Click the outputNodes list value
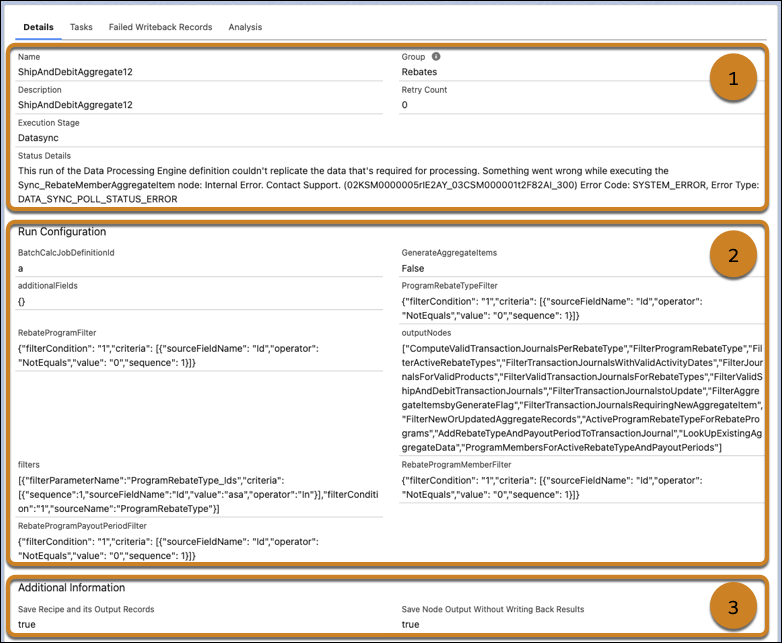Image resolution: width=782 pixels, height=643 pixels. (x=582, y=398)
